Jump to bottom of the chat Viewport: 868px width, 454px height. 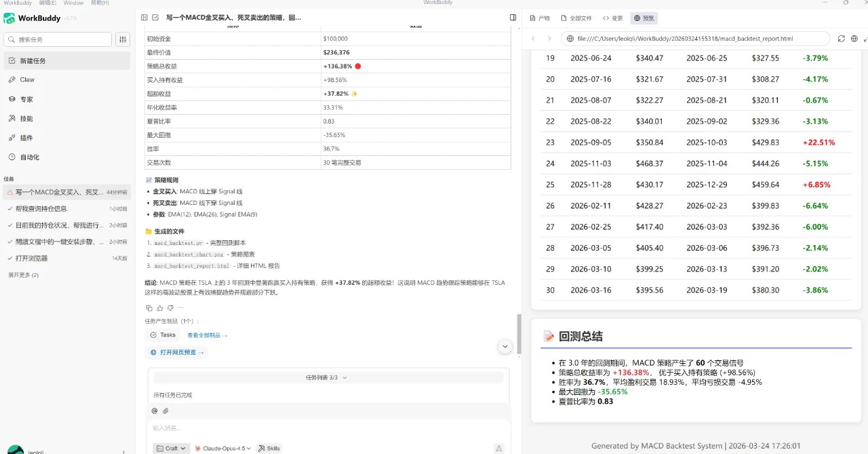coord(505,346)
